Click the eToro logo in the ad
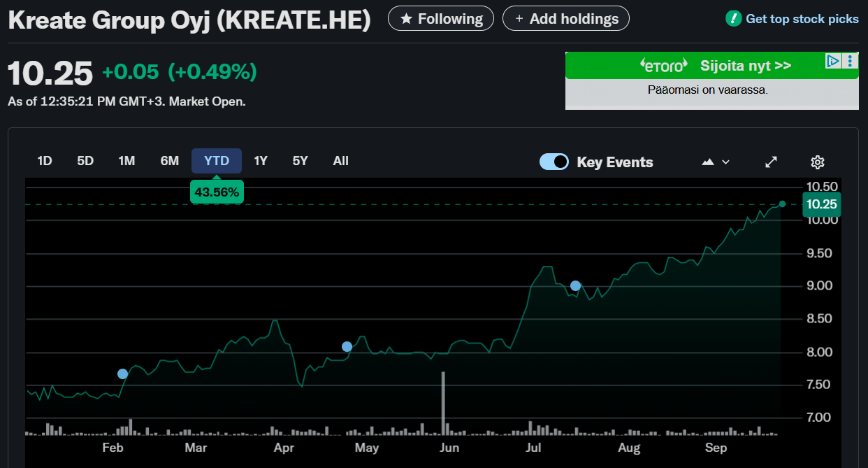Image resolution: width=868 pixels, height=468 pixels. click(x=664, y=66)
